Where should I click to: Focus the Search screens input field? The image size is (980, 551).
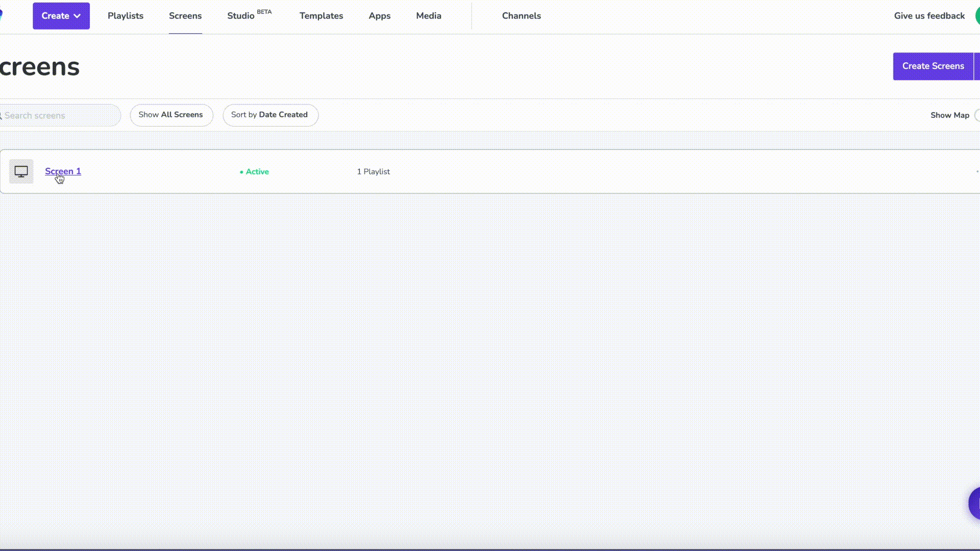(60, 115)
